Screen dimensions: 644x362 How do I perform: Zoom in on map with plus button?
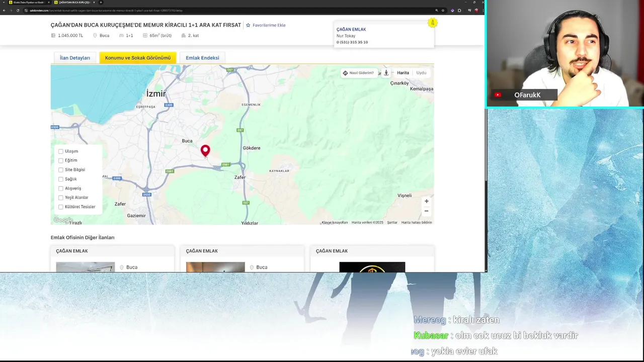426,201
